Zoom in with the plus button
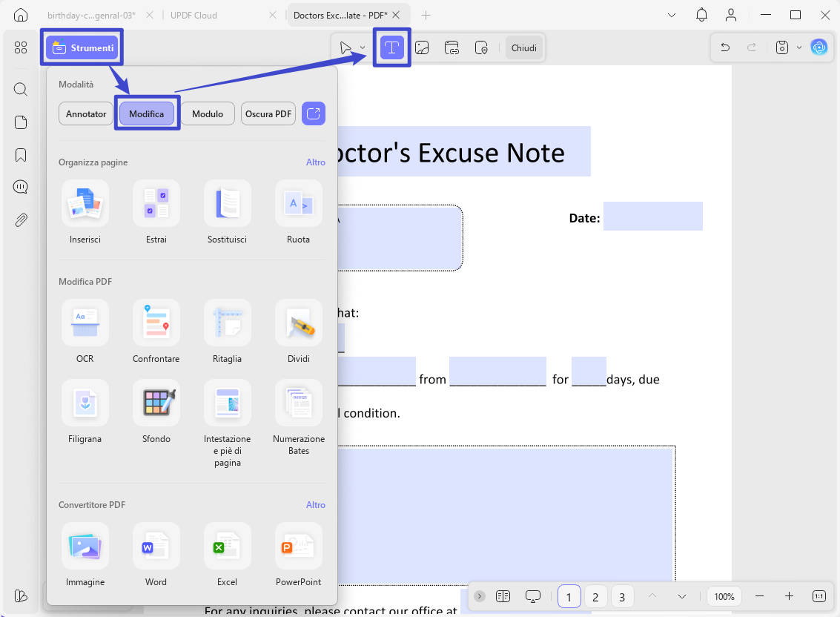840x617 pixels. pyautogui.click(x=789, y=596)
